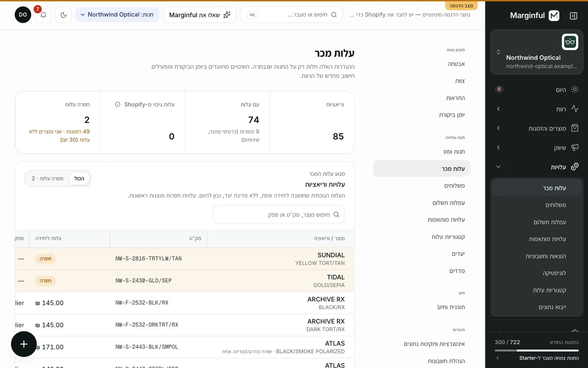This screenshot has width=588, height=368.
Task: Click the product or SKU search field
Action: click(x=279, y=215)
